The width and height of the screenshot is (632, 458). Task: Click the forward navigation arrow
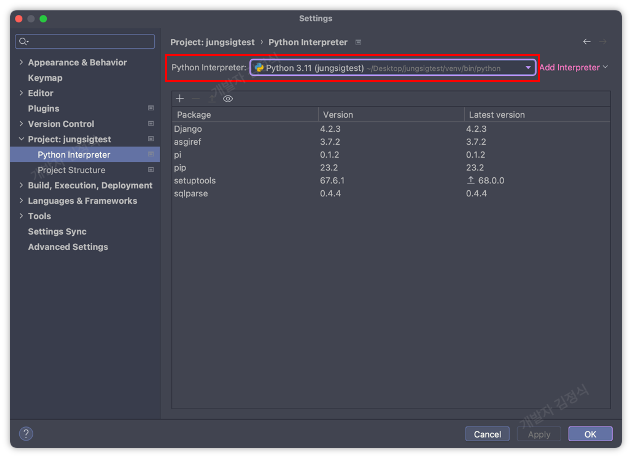[603, 42]
